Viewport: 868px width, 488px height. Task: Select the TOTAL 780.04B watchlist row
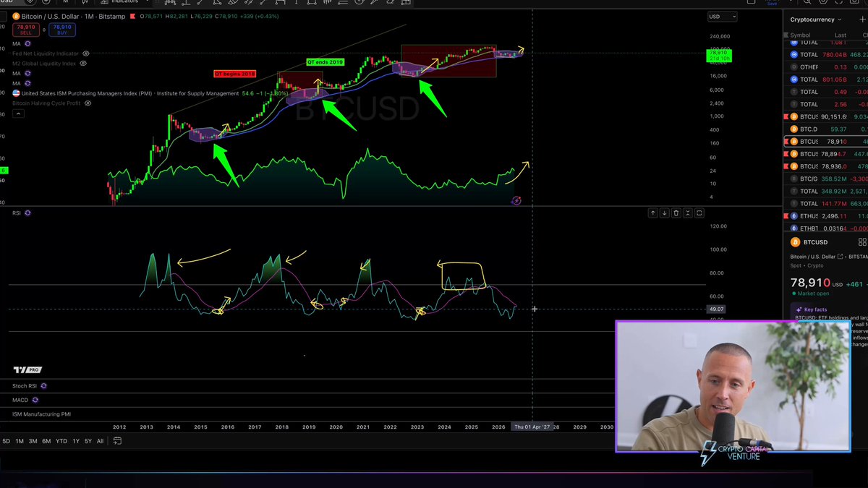(x=825, y=54)
